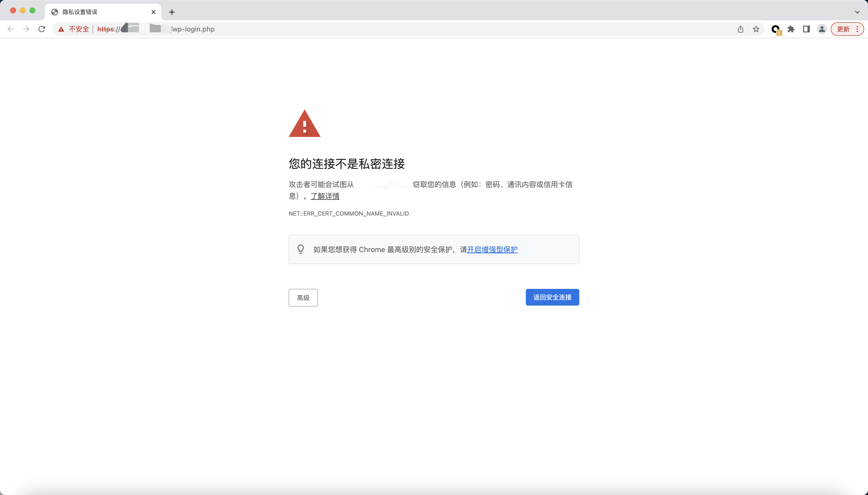Viewport: 868px width, 495px height.
Task: Open the extensions puzzle icon
Action: click(791, 29)
